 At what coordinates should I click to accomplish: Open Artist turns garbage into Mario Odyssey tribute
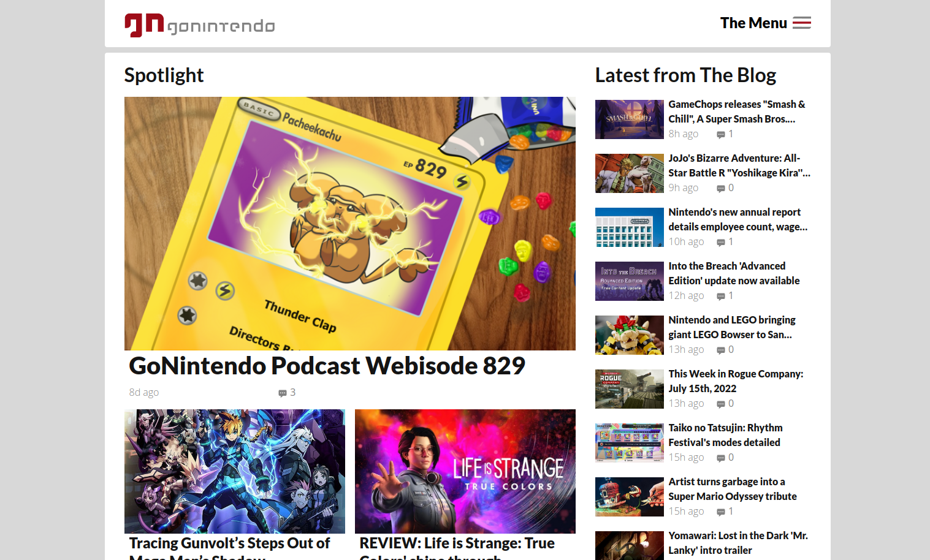pos(733,489)
